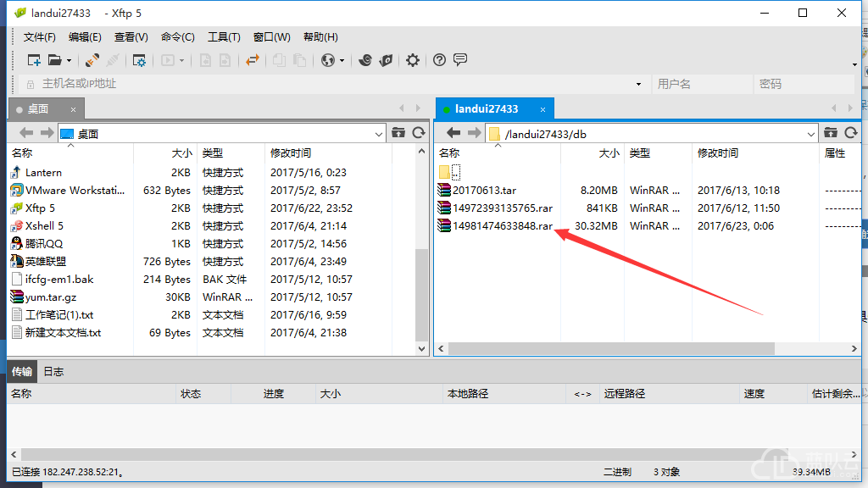Refresh the remote /landui27433/db directory

852,132
